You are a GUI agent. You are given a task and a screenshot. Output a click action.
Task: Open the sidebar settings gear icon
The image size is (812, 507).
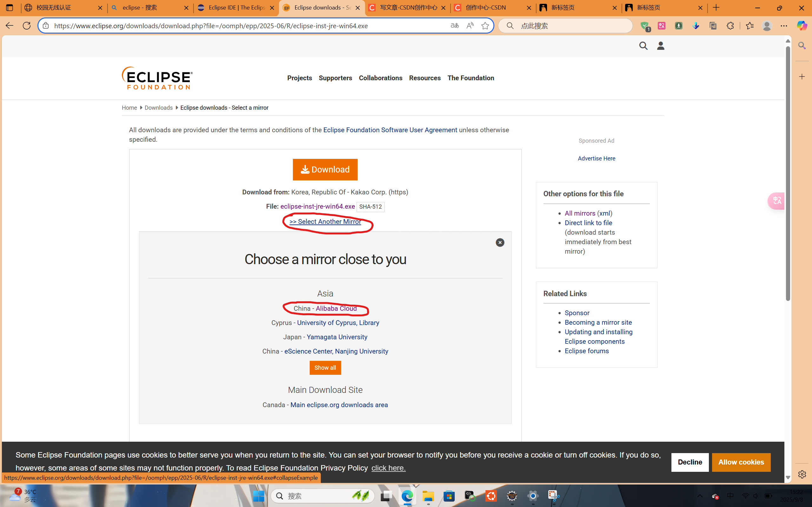[802, 474]
